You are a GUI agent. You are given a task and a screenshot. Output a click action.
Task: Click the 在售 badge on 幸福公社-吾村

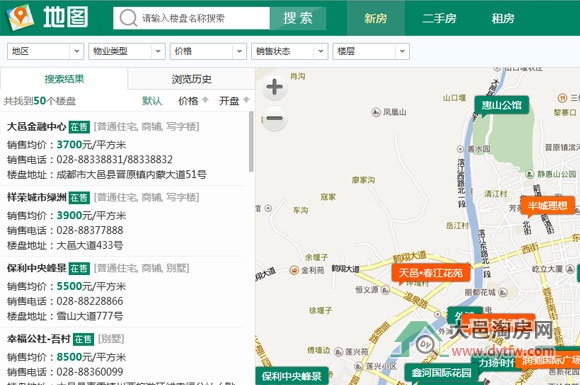click(x=84, y=339)
